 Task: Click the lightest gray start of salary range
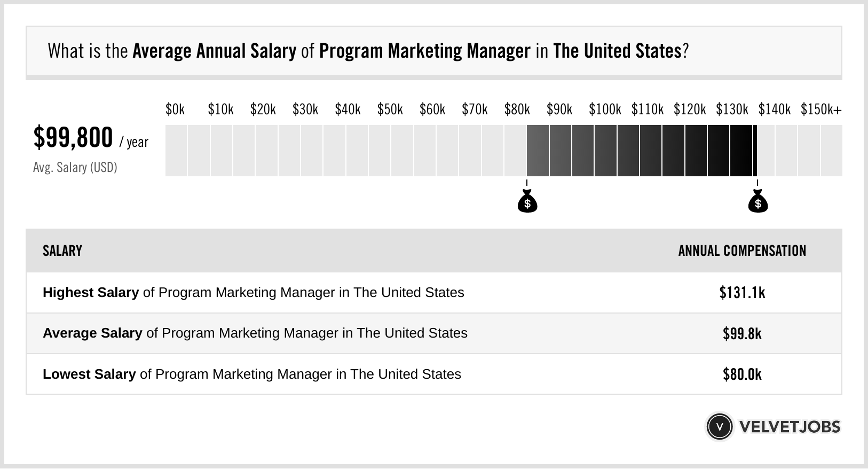click(538, 151)
